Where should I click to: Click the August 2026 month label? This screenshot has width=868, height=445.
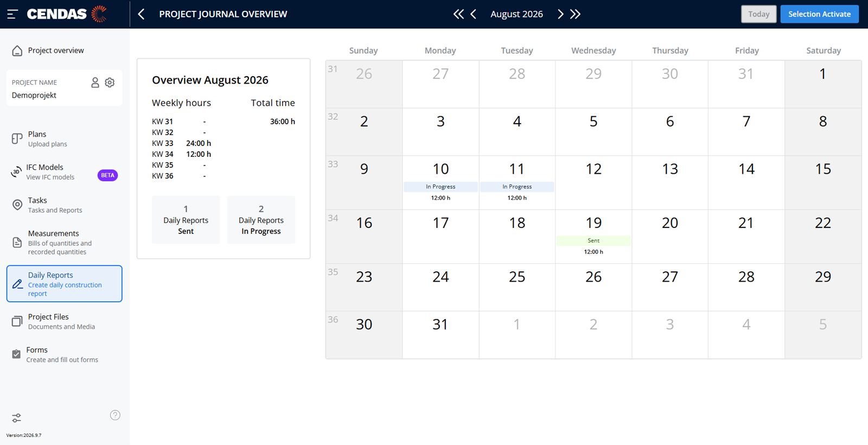(x=516, y=14)
